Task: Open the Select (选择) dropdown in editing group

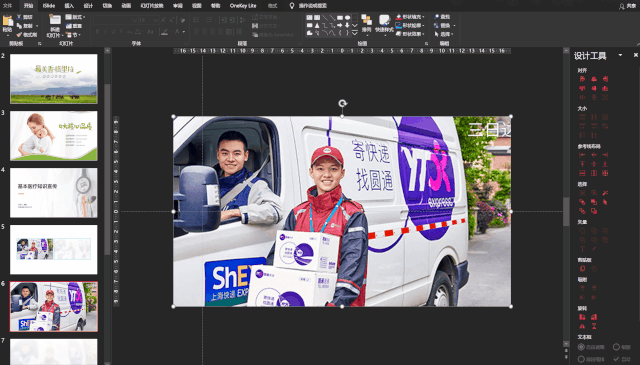Action: pyautogui.click(x=444, y=34)
